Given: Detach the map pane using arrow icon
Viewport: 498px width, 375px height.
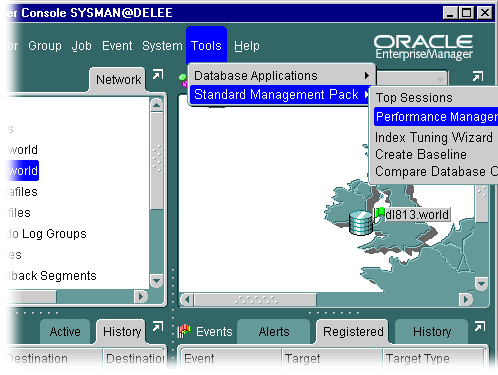Looking at the screenshot, I should 478,76.
